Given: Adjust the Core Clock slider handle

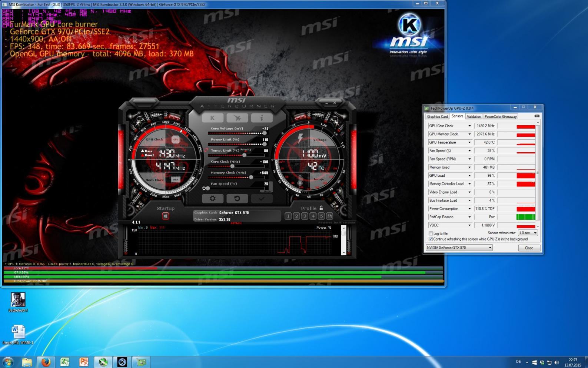Looking at the screenshot, I should (232, 166).
